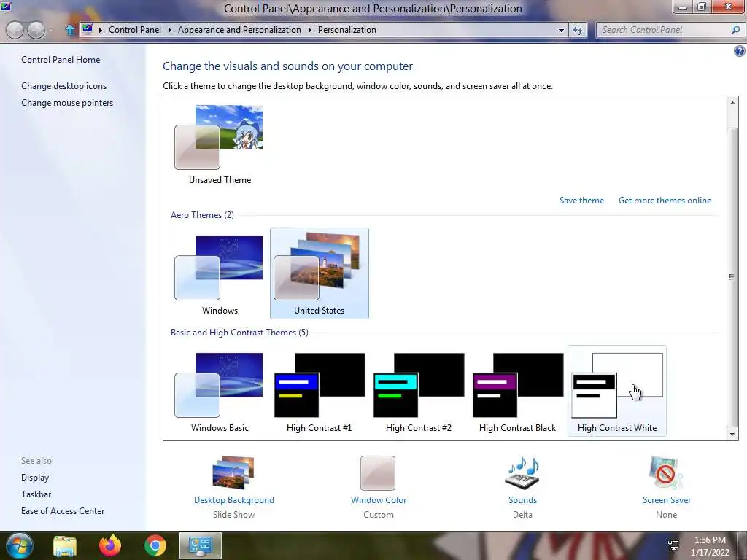Expand the arrow after Appearance and Personalization breadcrumb
Image resolution: width=747 pixels, height=560 pixels.
309,30
